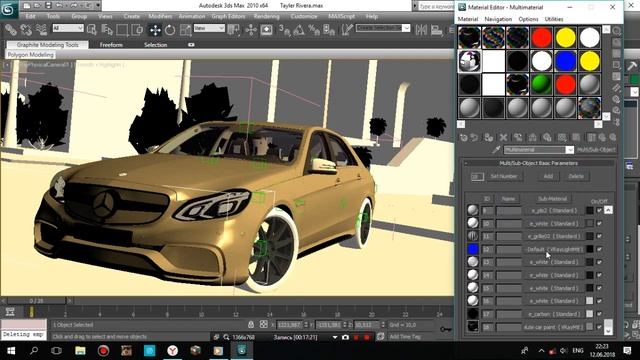Click the Delete sub-material button

pos(576,176)
